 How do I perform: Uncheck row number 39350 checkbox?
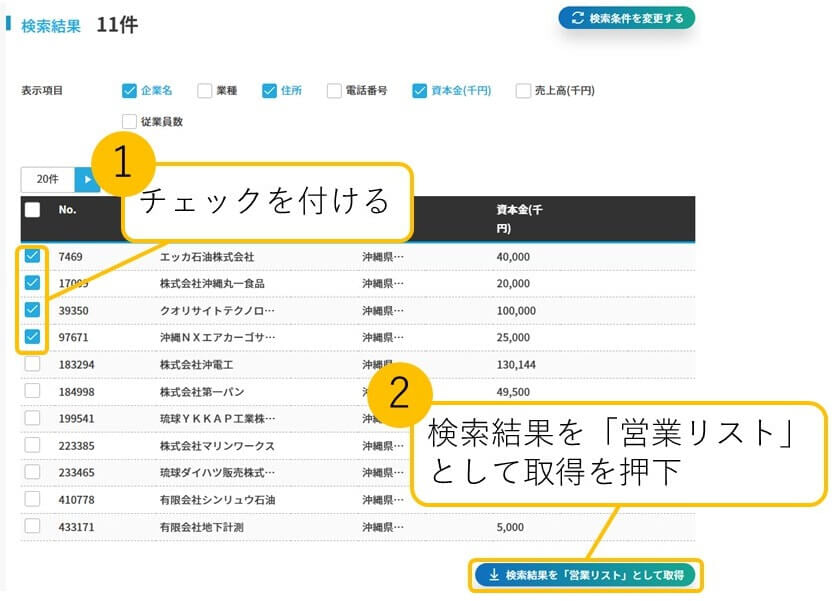pyautogui.click(x=33, y=310)
